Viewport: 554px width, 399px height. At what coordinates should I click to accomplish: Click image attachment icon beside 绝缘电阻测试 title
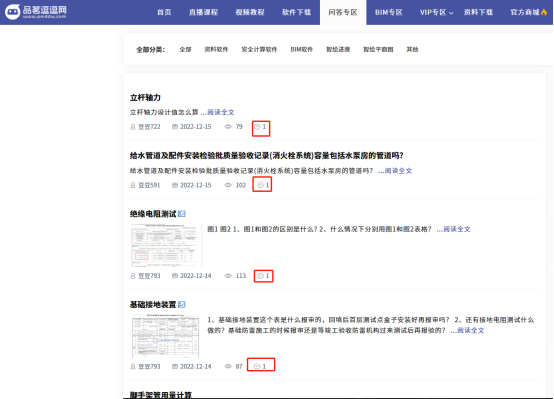(182, 214)
